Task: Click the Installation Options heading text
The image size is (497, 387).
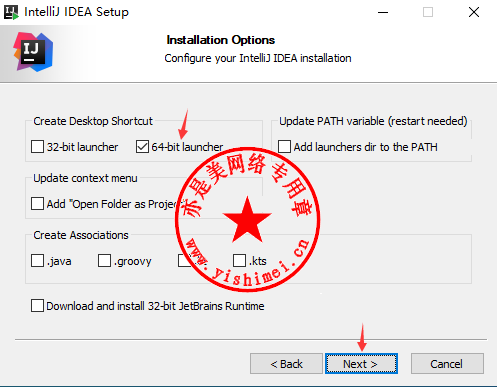Action: click(x=221, y=40)
